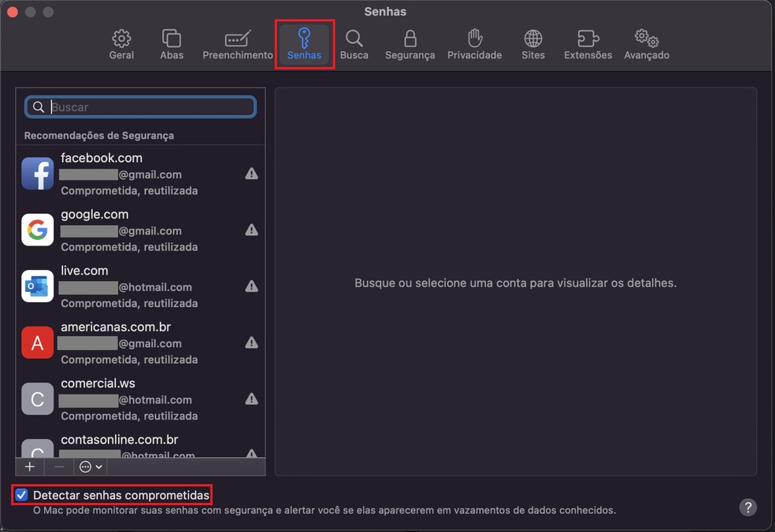Go to the Segurança tab
Image resolution: width=775 pixels, height=532 pixels.
pos(410,44)
